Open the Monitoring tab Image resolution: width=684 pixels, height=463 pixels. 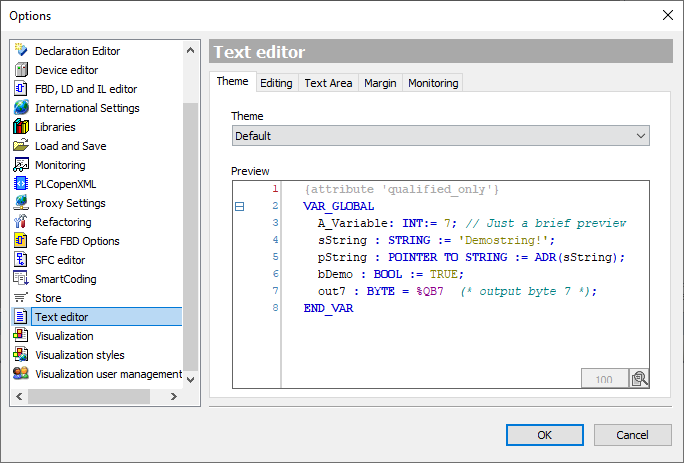point(432,83)
